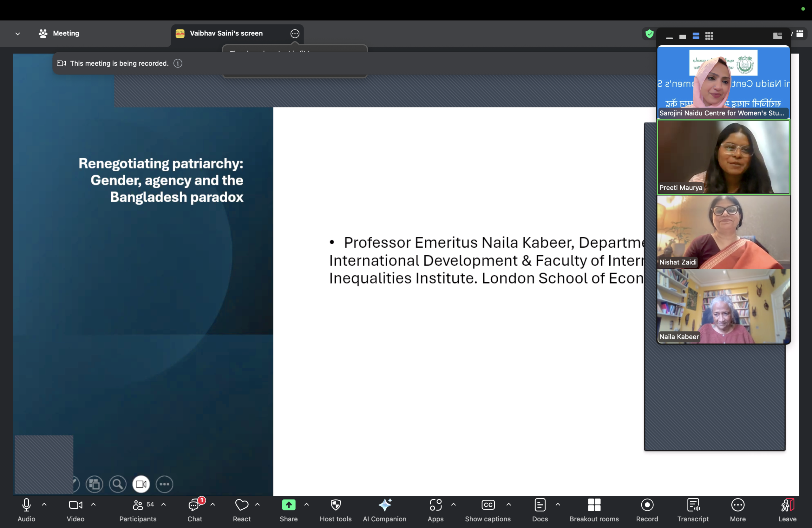The height and width of the screenshot is (528, 812).
Task: Open the Transcript panel
Action: pyautogui.click(x=693, y=505)
